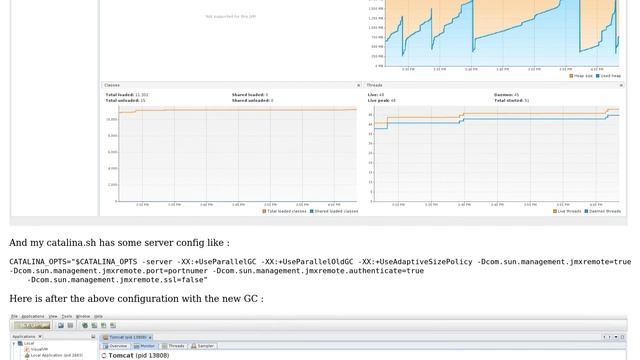The width and height of the screenshot is (640, 360).
Task: Open the document list dropdown arrow
Action: (616, 337)
